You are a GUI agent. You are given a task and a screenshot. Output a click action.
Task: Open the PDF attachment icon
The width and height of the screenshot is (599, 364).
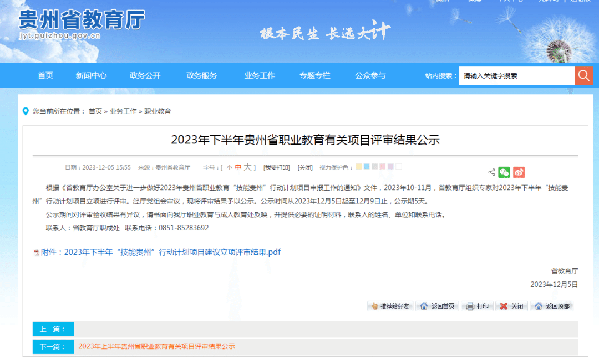tap(37, 253)
